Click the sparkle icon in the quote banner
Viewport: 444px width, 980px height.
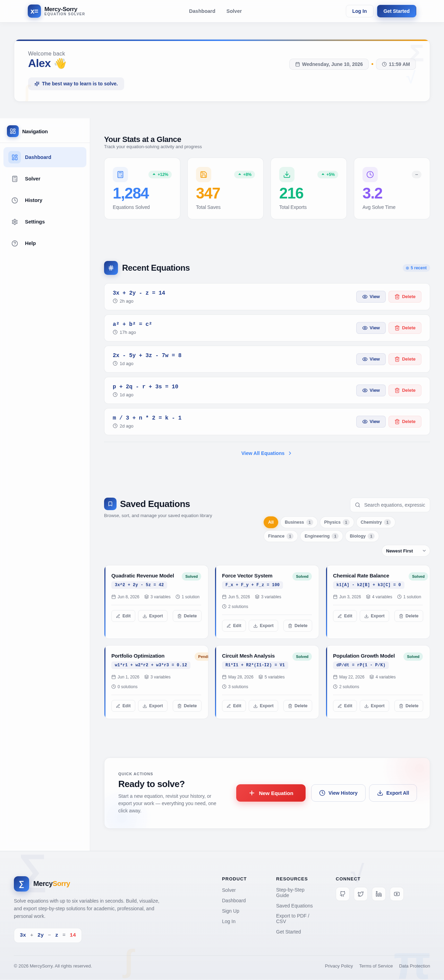[37, 84]
